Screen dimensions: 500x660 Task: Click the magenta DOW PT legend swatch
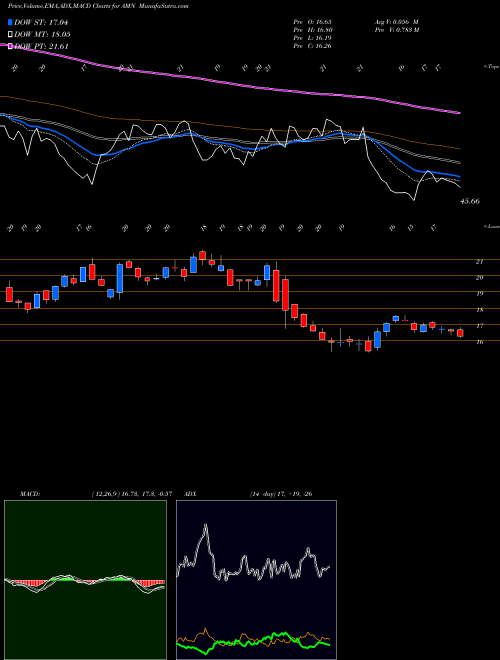coord(11,46)
